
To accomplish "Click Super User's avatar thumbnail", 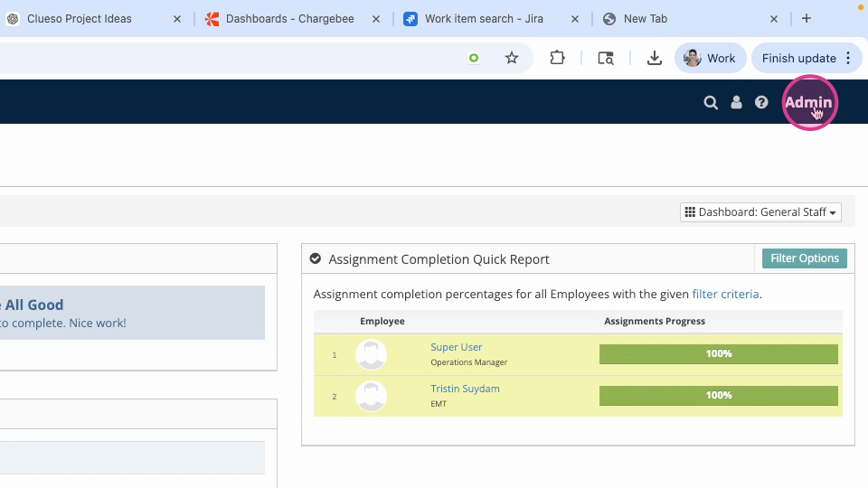I will tap(371, 354).
